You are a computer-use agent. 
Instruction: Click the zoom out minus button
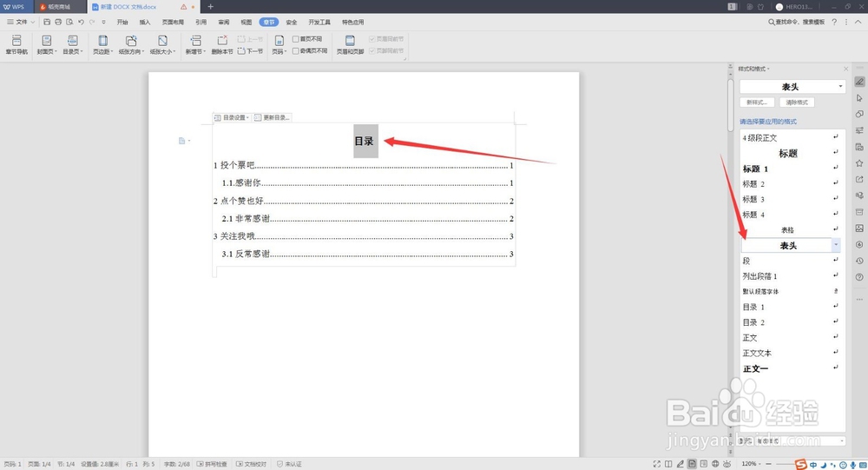pyautogui.click(x=768, y=464)
